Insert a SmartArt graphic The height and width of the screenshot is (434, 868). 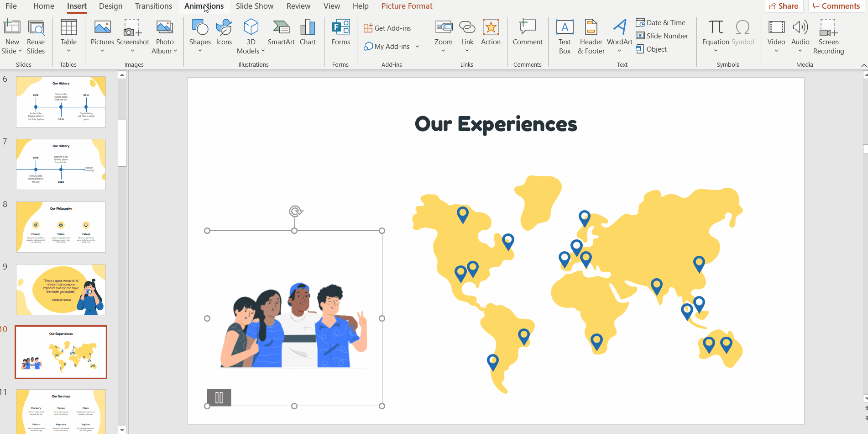point(281,32)
